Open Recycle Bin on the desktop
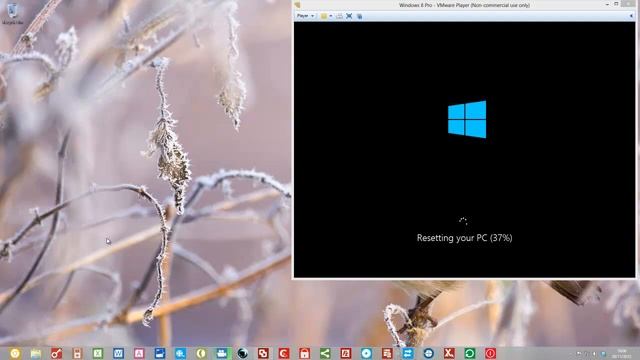This screenshot has height=360, width=640. coord(13,13)
